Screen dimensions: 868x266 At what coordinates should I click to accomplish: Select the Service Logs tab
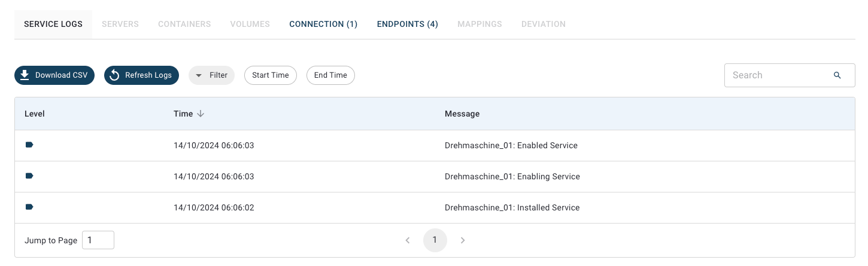[53, 25]
